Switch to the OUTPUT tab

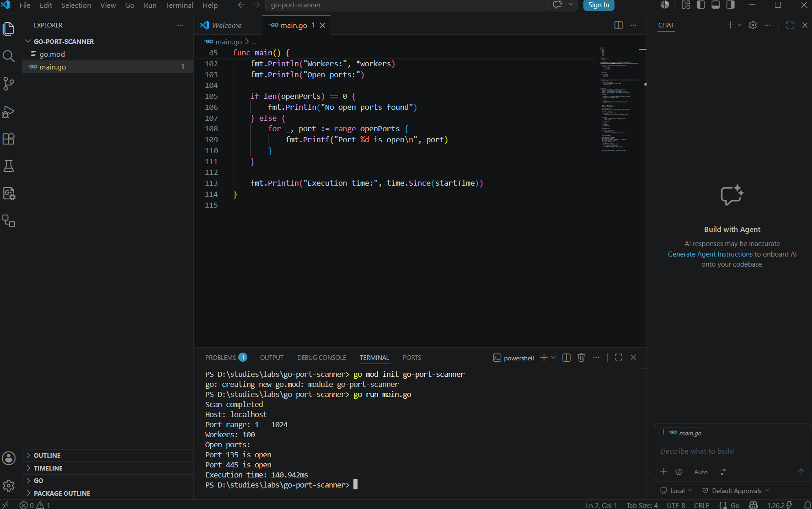pyautogui.click(x=272, y=358)
